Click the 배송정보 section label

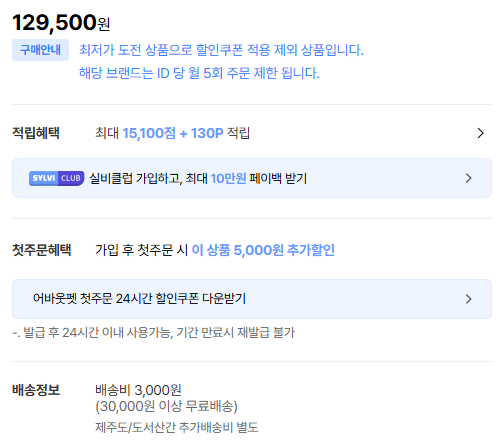(36, 390)
